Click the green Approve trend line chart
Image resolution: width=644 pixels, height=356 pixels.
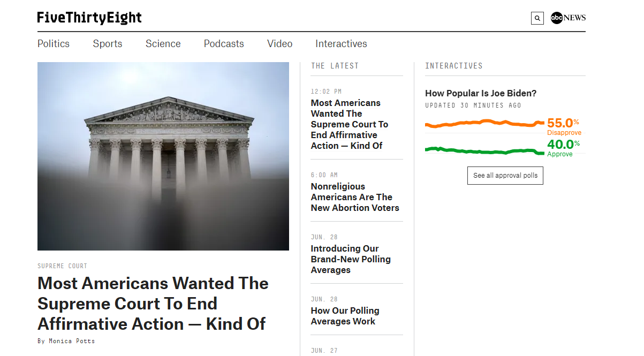pos(484,151)
